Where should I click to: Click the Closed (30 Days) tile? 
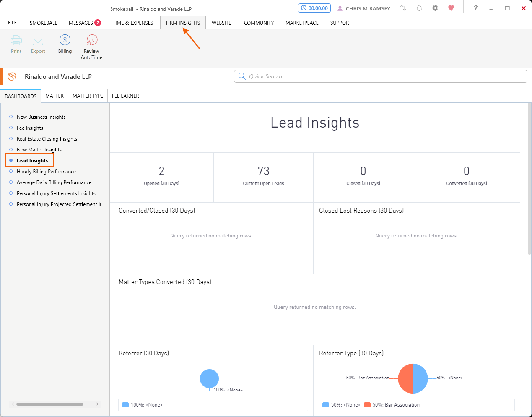coord(363,177)
